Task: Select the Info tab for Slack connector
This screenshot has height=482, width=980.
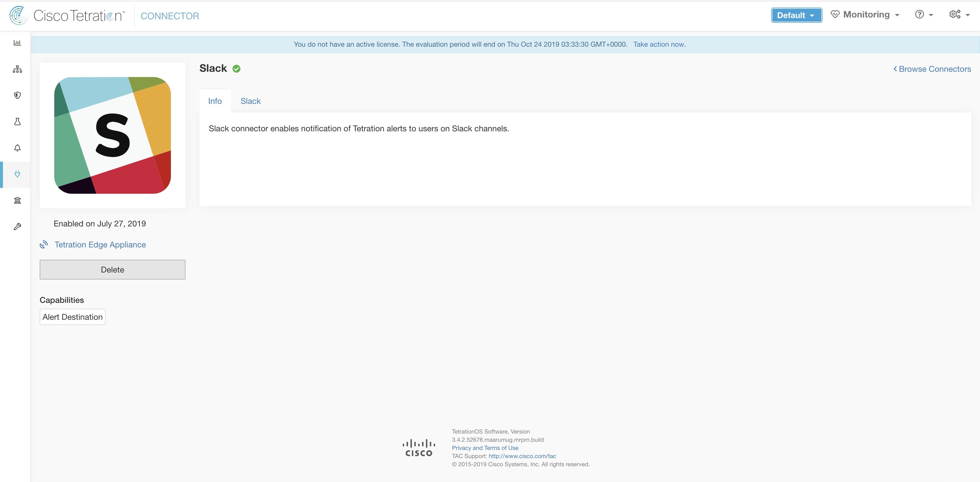Action: point(216,101)
